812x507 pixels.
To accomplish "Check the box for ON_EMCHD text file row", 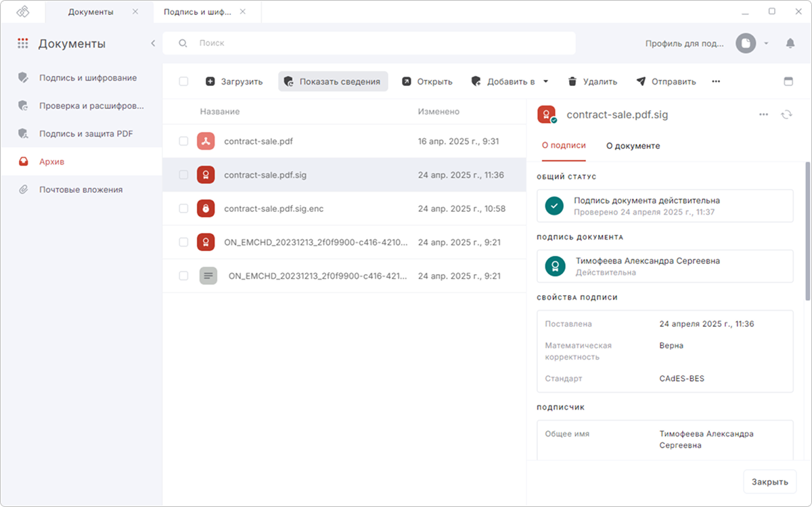I will click(183, 276).
